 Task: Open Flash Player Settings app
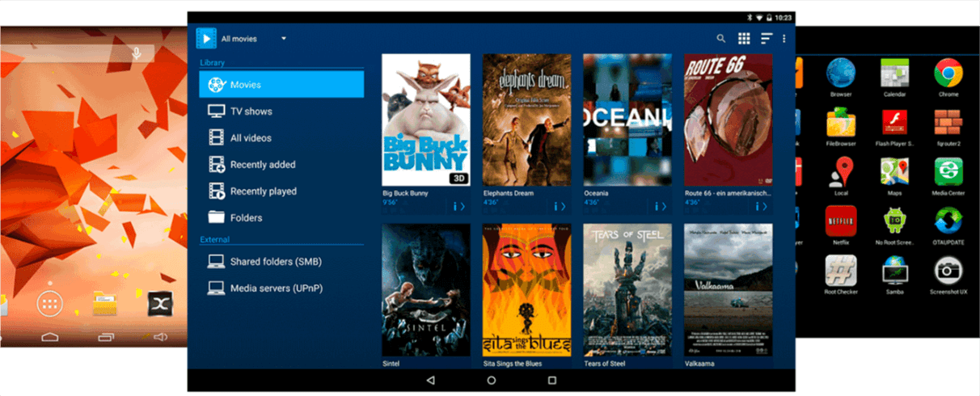pos(894,128)
